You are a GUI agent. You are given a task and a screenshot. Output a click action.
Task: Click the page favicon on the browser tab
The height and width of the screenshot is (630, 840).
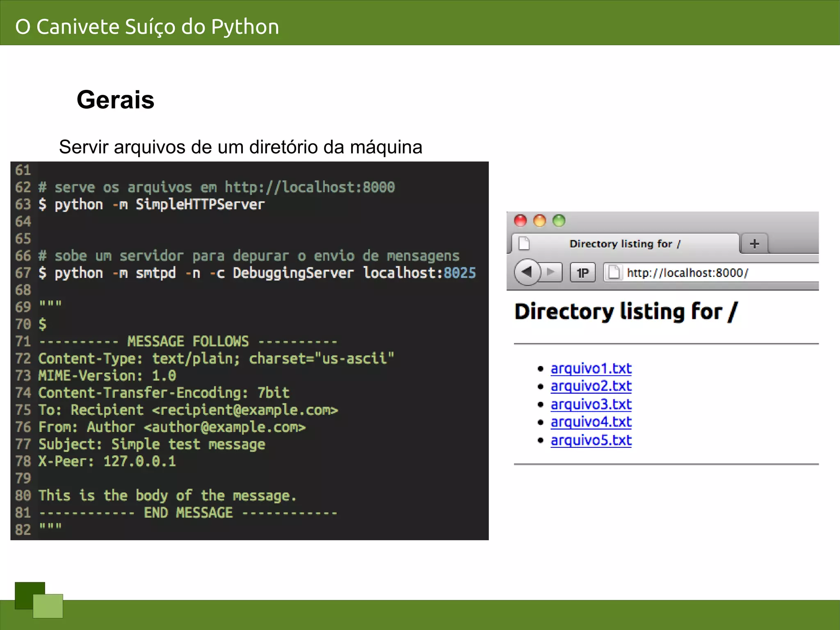click(x=524, y=243)
